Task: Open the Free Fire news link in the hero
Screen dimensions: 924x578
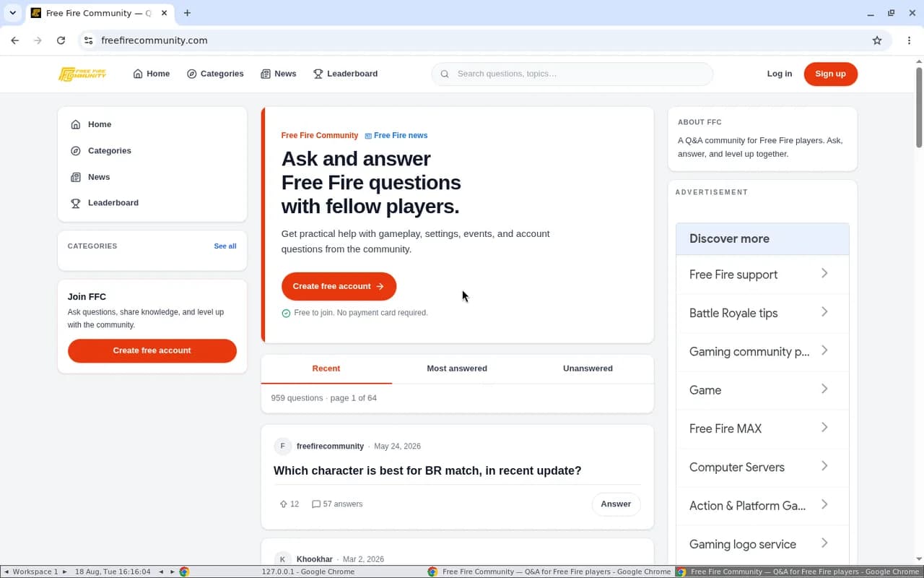Action: [396, 135]
